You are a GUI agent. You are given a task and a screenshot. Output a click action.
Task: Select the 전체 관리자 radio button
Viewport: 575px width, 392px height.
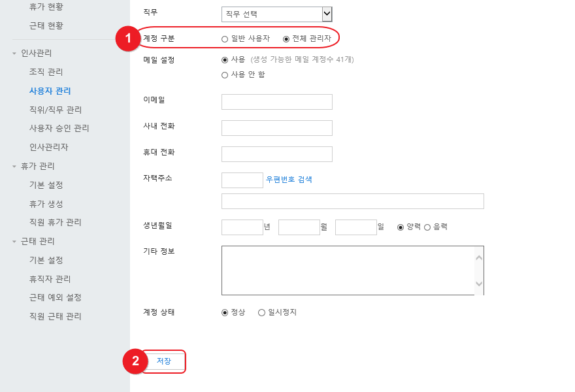coord(286,39)
